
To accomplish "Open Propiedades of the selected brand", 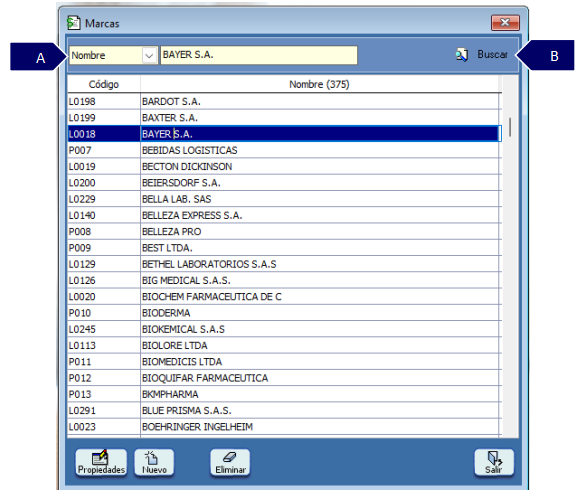I will [101, 463].
